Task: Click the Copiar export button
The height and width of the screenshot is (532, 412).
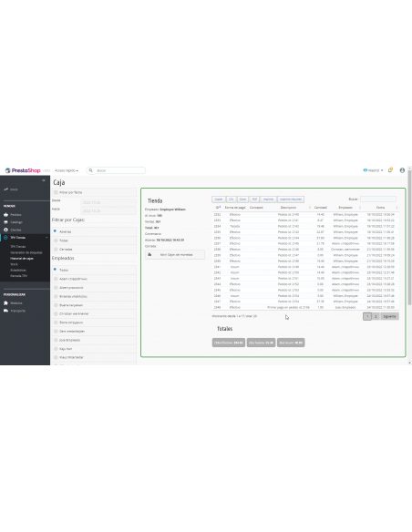Action: click(x=219, y=199)
